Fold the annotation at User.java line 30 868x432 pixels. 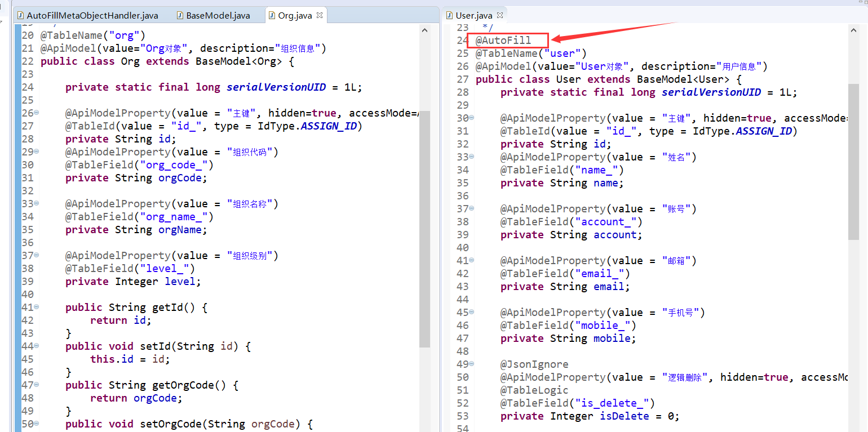[x=472, y=118]
